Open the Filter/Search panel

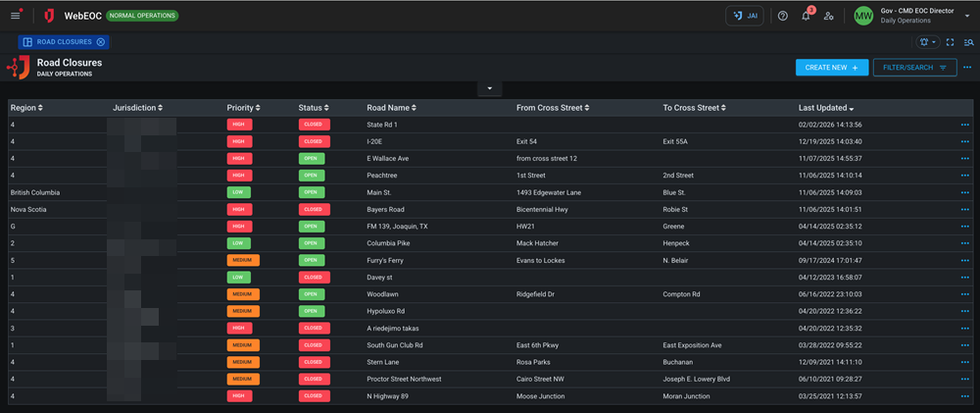(x=914, y=68)
